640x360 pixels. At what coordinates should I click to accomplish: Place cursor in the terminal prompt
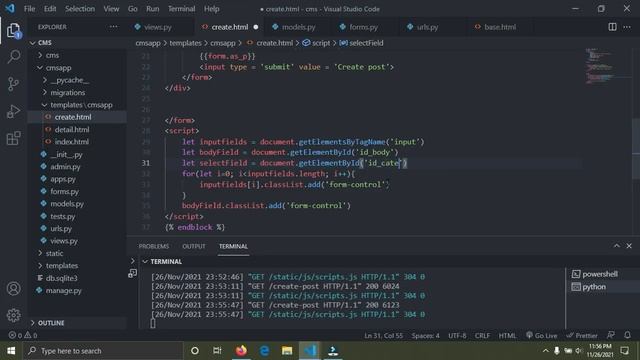click(153, 324)
